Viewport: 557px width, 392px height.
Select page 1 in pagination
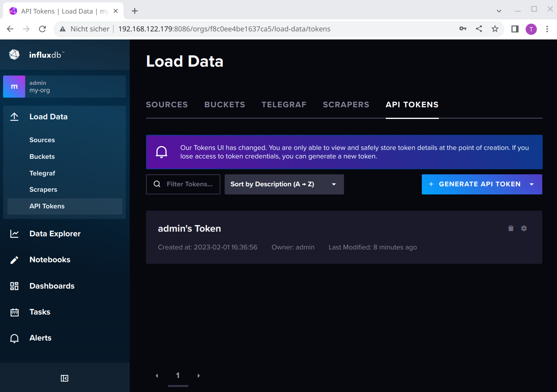click(x=178, y=376)
